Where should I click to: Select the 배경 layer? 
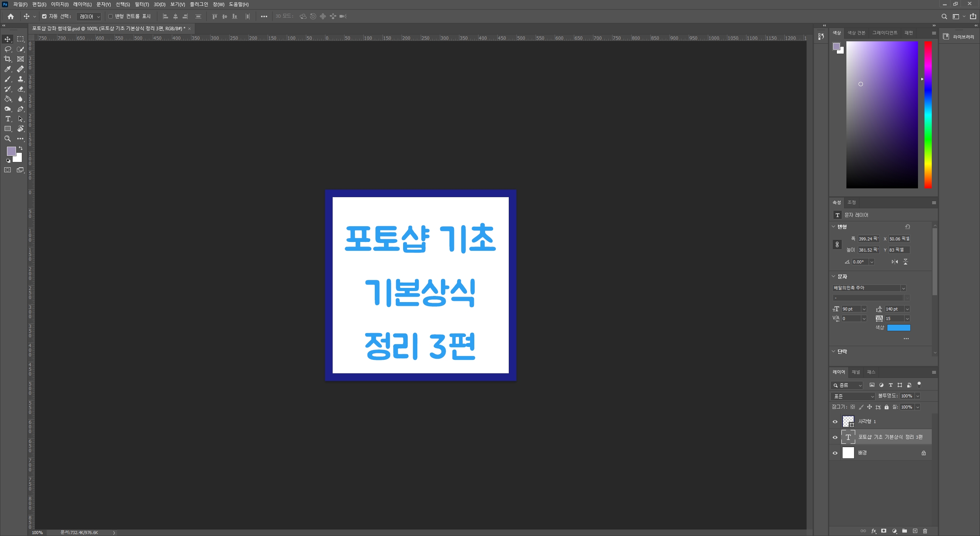click(880, 453)
